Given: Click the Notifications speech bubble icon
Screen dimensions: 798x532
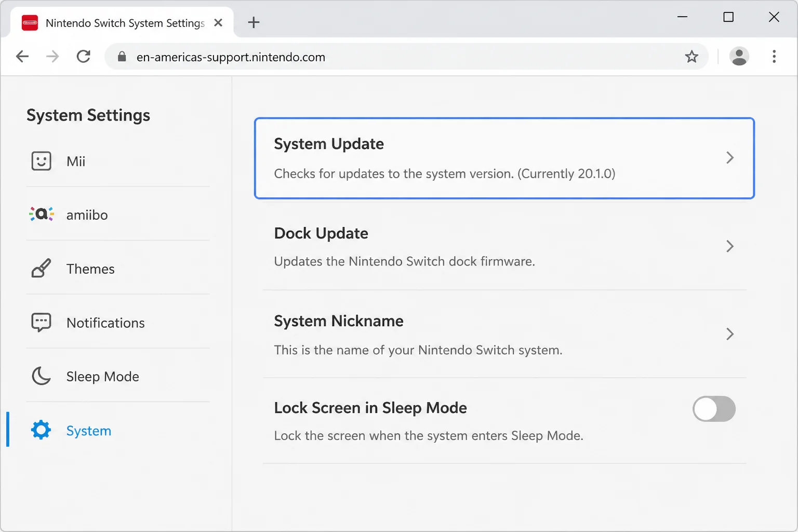Looking at the screenshot, I should 41,322.
